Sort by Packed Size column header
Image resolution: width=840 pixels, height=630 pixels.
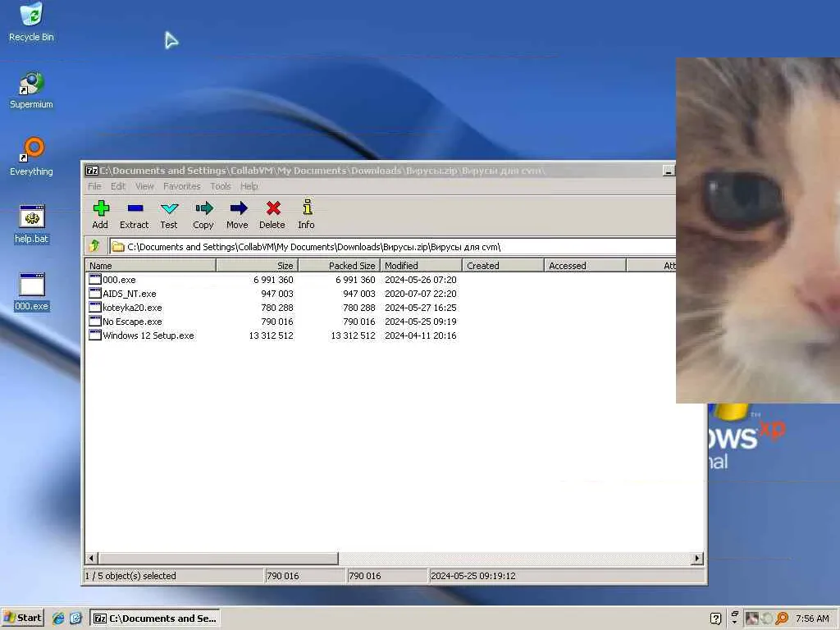pos(339,265)
